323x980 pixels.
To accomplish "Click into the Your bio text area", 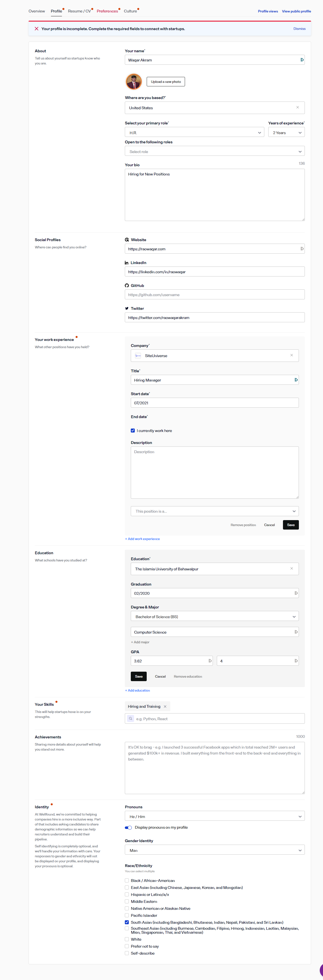I will [x=215, y=195].
